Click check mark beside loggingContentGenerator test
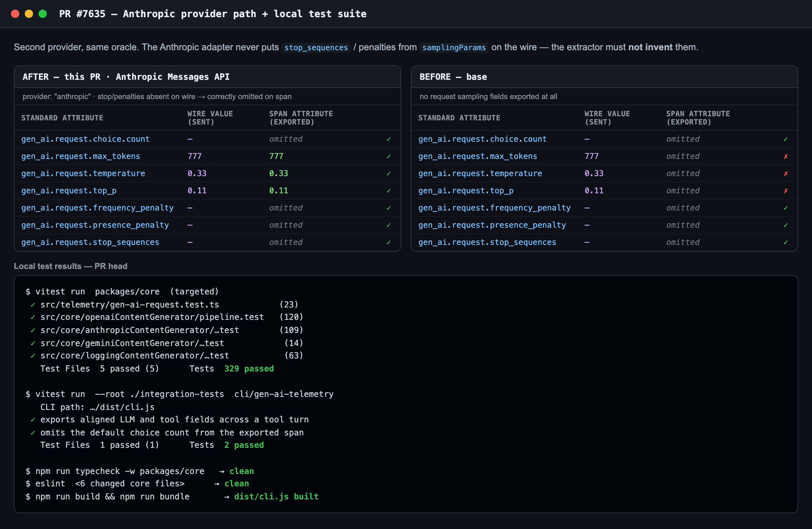The image size is (812, 529). coord(33,356)
